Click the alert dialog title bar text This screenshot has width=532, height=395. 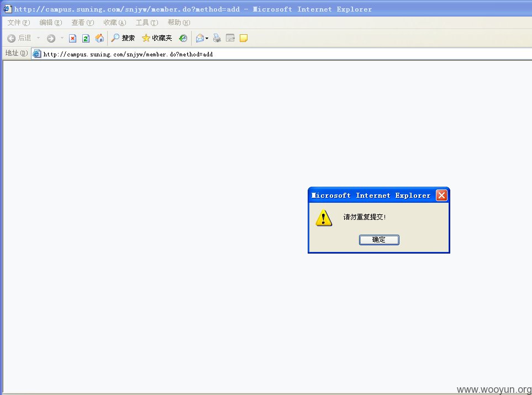pyautogui.click(x=371, y=196)
